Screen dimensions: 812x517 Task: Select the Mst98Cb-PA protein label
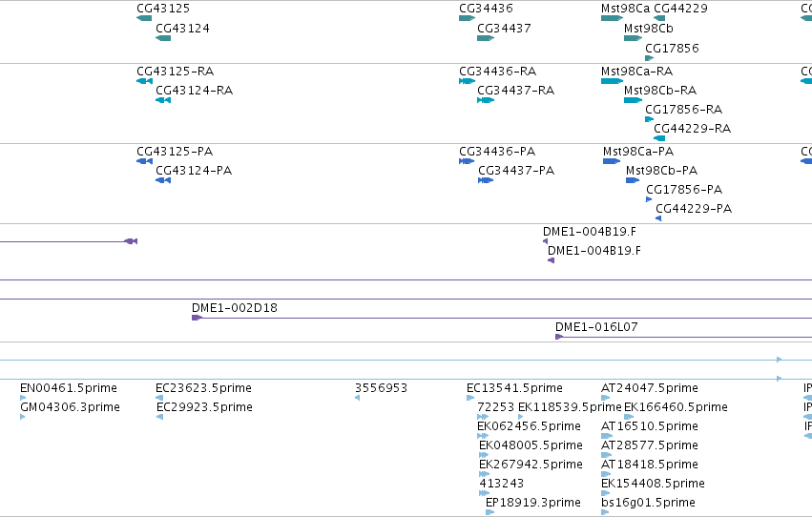661,171
